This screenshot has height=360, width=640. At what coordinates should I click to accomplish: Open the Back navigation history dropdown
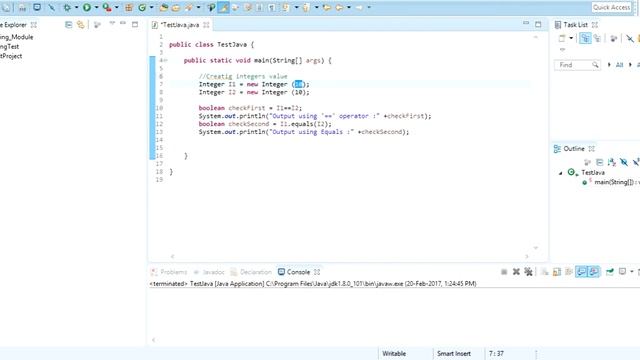click(x=349, y=7)
